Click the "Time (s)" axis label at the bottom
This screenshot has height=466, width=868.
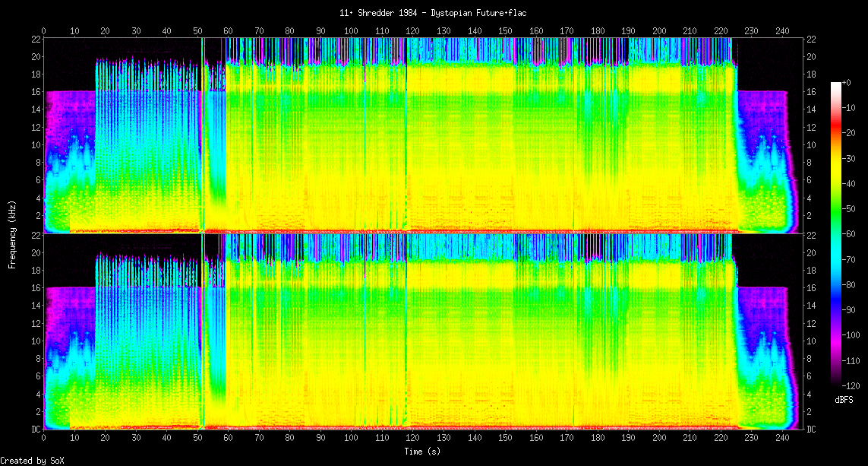(421, 451)
